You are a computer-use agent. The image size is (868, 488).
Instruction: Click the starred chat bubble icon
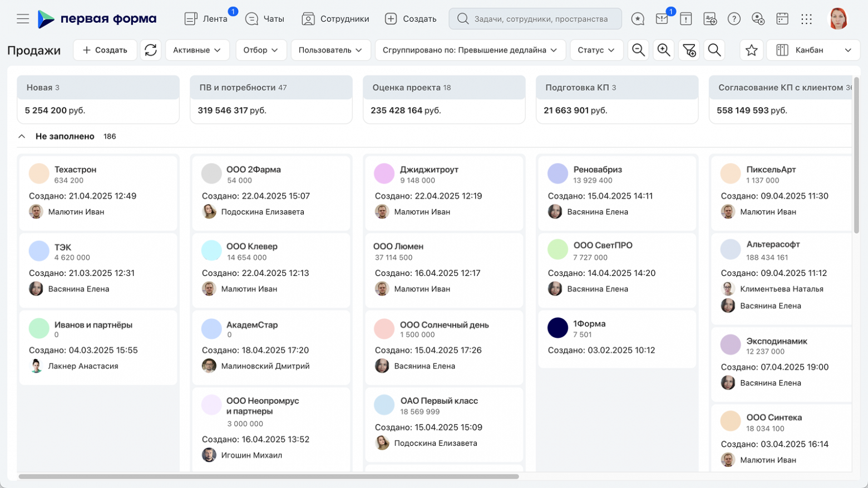click(x=638, y=19)
